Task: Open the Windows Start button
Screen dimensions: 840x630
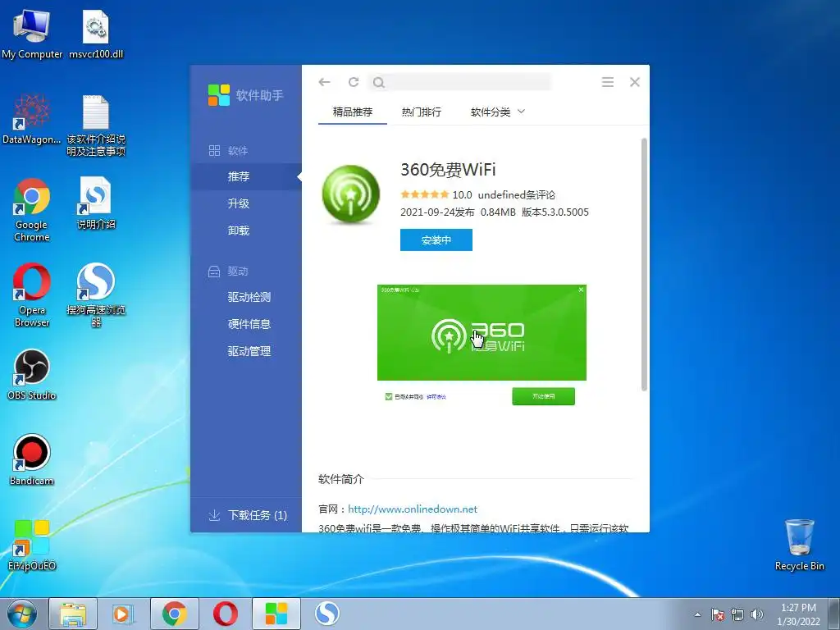Action: click(x=22, y=614)
